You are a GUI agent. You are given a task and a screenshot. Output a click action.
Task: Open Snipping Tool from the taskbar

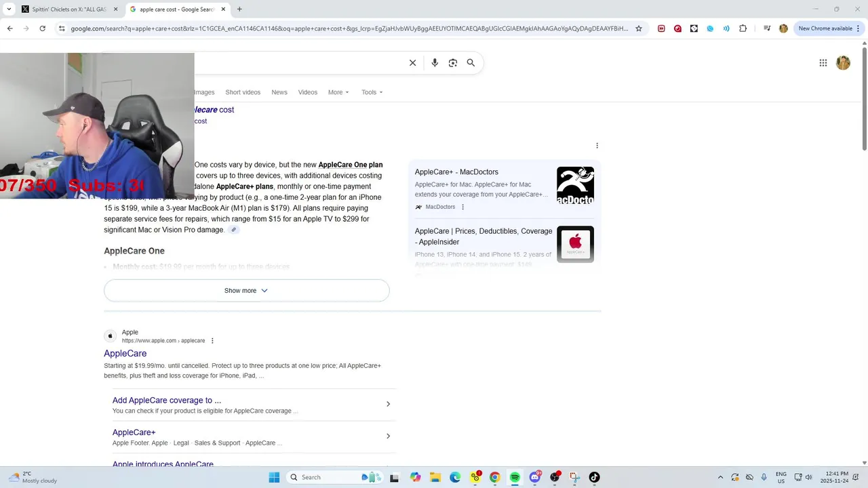(x=574, y=477)
